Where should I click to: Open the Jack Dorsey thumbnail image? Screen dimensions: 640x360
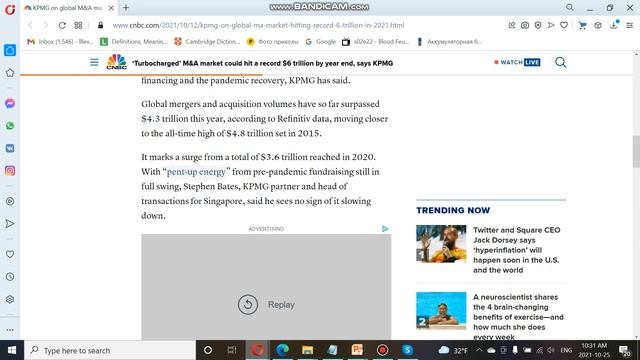click(x=441, y=244)
